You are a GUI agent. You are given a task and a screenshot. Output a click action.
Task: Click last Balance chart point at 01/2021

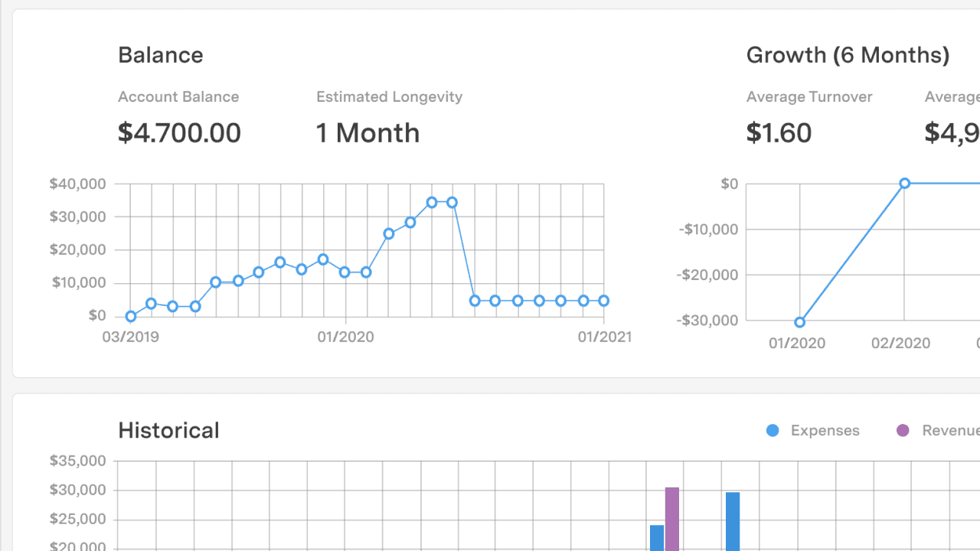603,301
